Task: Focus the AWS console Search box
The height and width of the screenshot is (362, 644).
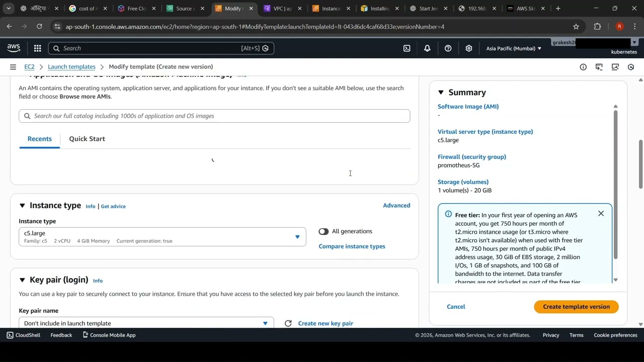Action: click(161, 48)
